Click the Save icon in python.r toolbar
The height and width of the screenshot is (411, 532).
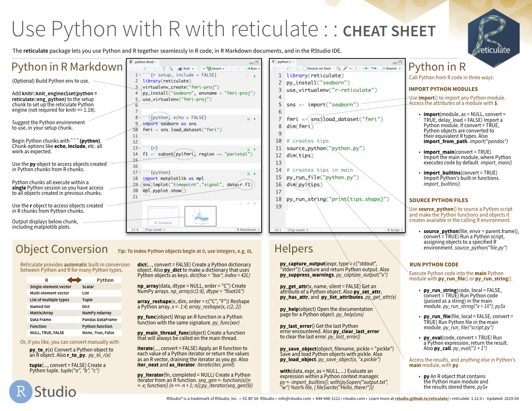click(298, 69)
